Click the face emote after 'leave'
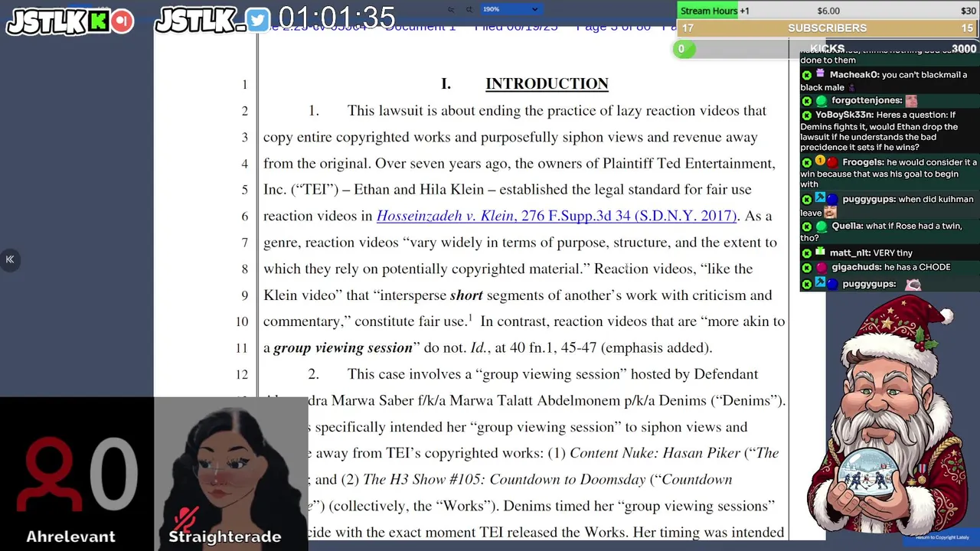Image resolution: width=980 pixels, height=551 pixels. pos(831,212)
